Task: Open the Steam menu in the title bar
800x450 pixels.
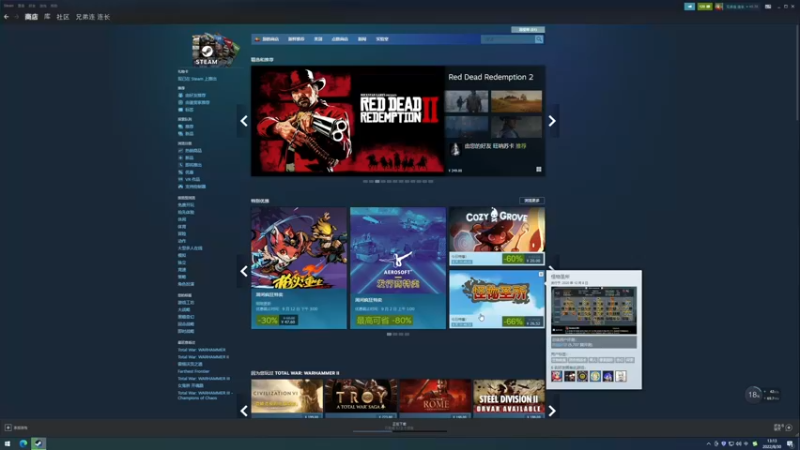Action: click(9, 6)
